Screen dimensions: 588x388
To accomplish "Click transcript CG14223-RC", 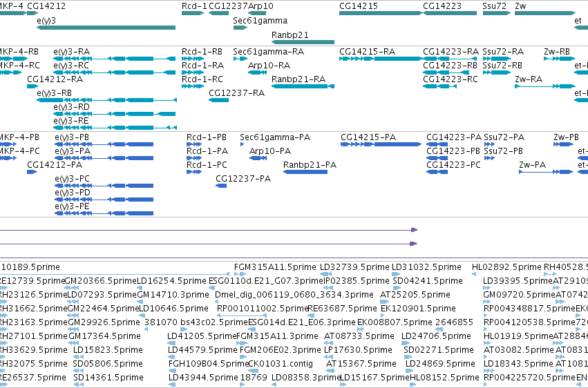I will pyautogui.click(x=440, y=86).
